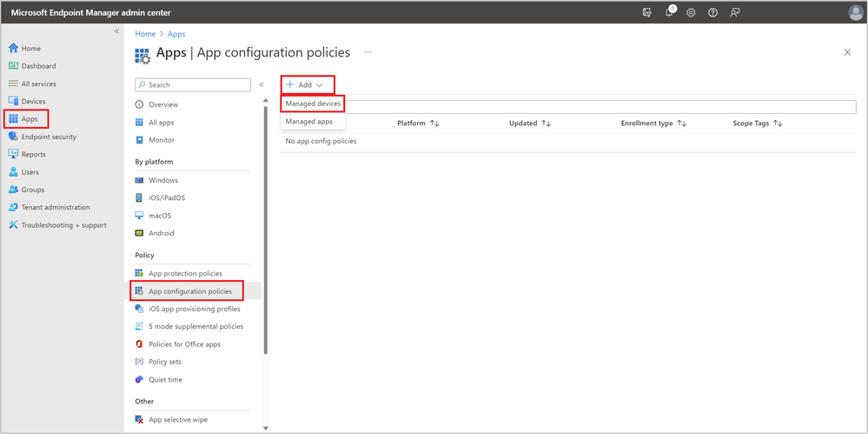
Task: Sort by Enrollment type column
Action: click(x=653, y=124)
